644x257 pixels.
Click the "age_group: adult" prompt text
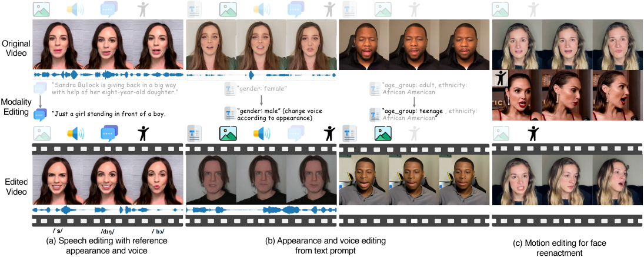(425, 89)
